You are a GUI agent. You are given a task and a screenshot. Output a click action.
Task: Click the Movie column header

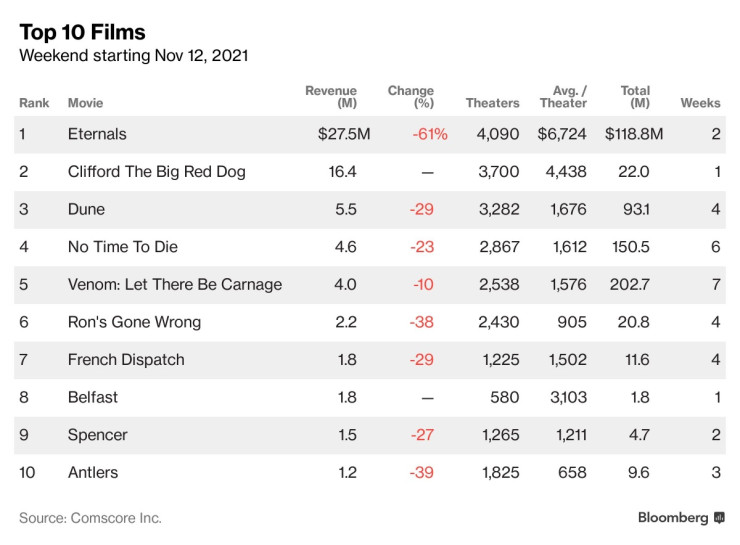tap(85, 103)
